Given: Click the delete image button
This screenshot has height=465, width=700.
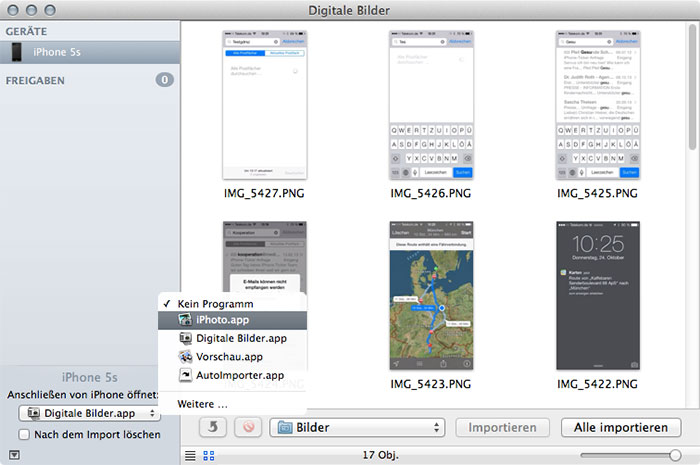Looking at the screenshot, I should pyautogui.click(x=248, y=427).
